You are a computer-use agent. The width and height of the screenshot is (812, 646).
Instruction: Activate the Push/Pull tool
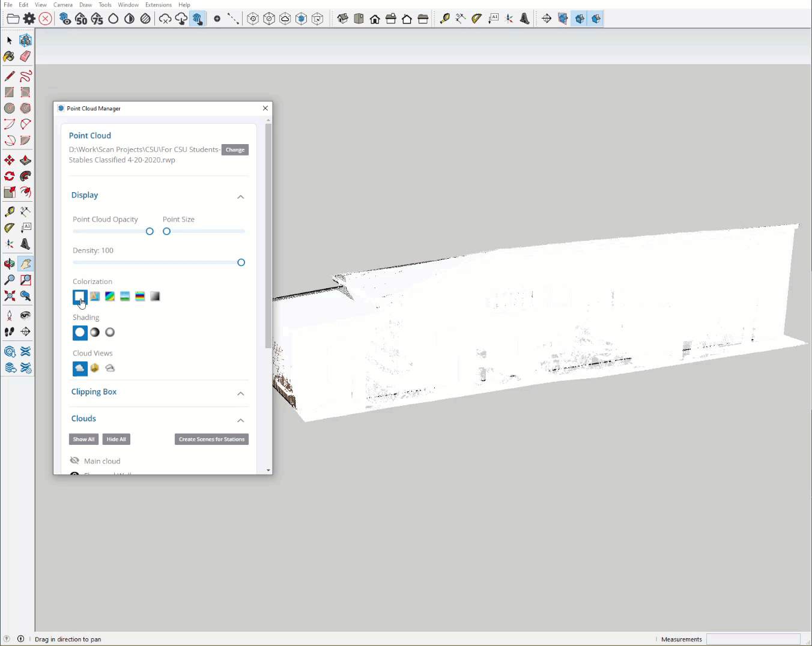click(25, 160)
